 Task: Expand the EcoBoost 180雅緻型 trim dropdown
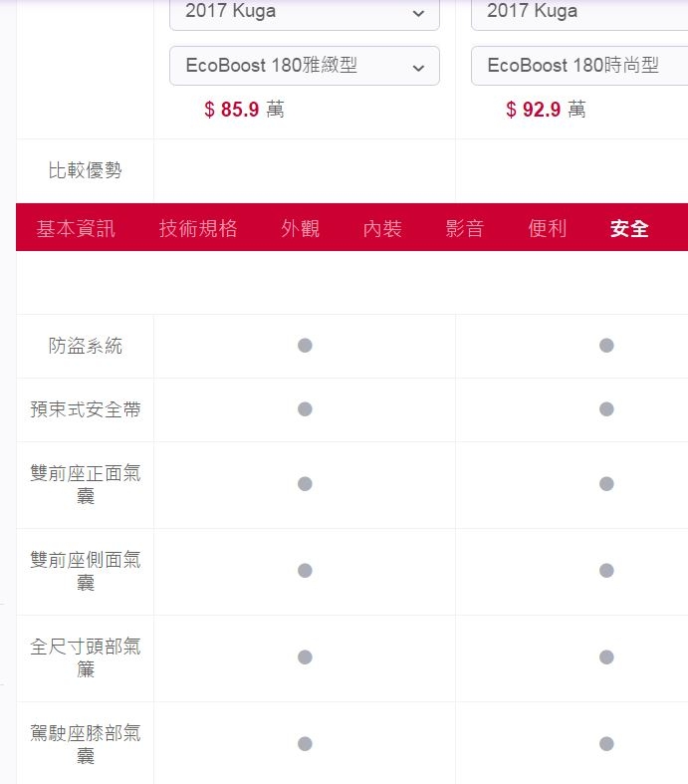(x=305, y=66)
